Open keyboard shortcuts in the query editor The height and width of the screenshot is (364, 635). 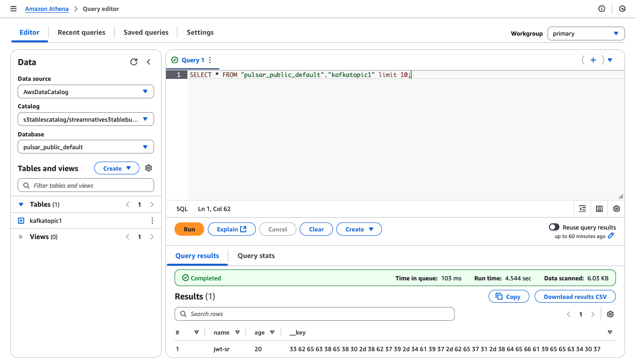pos(599,209)
